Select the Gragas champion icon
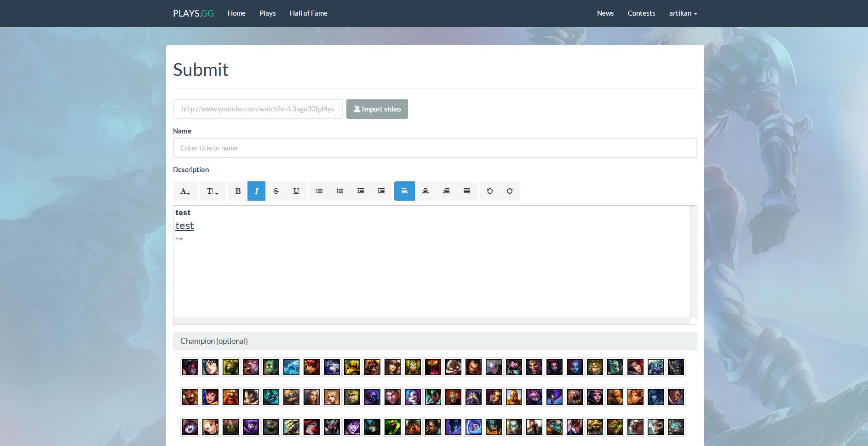Viewport: 868px width, 446px height. pyautogui.click(x=230, y=397)
